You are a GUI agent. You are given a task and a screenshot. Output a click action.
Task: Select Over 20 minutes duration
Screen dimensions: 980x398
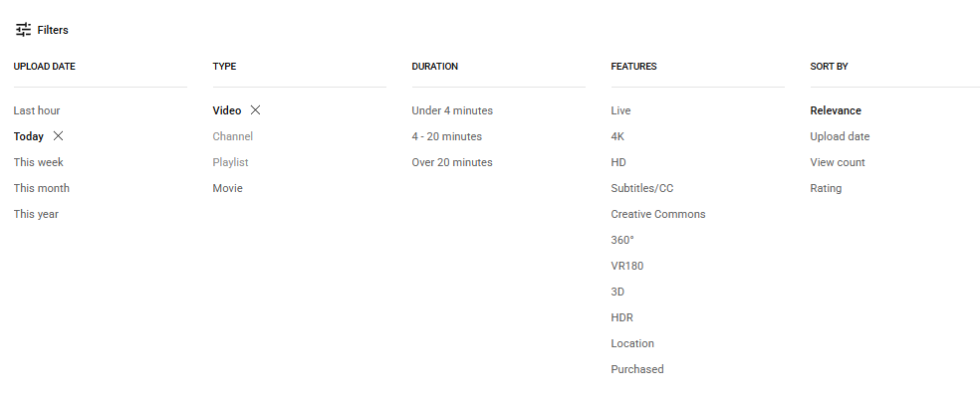point(452,162)
